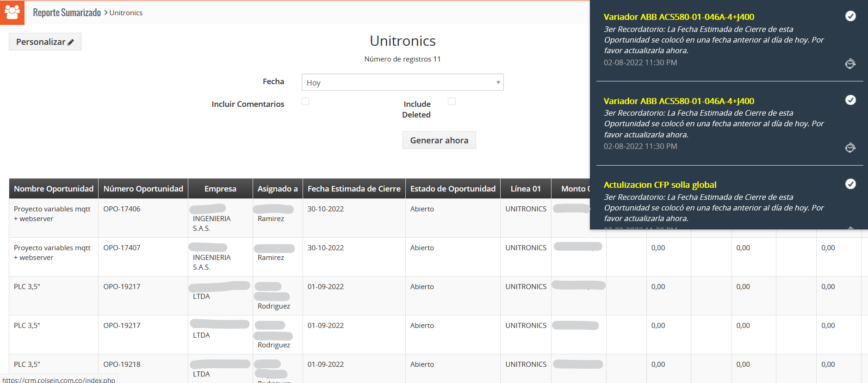Click the 30-10-2022 closing date in row OPO-17406
The width and height of the screenshot is (868, 383).
(326, 209)
